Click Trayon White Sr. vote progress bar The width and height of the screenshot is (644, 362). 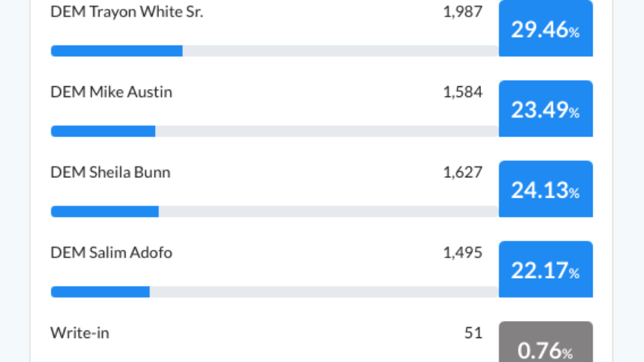pyautogui.click(x=274, y=51)
